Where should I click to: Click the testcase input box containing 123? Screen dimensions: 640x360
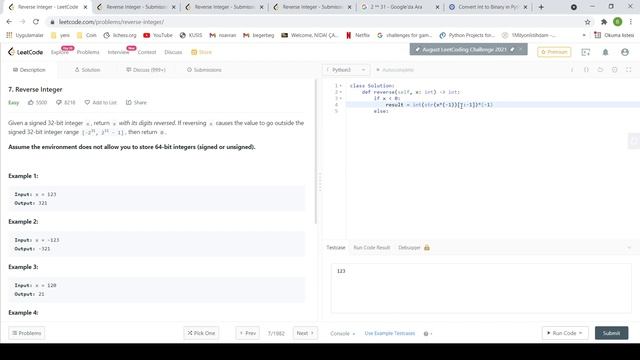(x=481, y=288)
